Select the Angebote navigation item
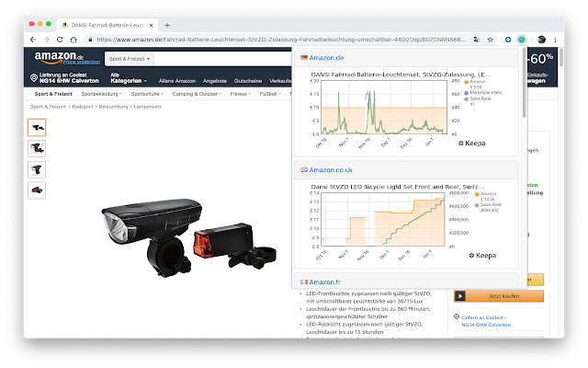The height and width of the screenshot is (368, 588). coord(214,81)
